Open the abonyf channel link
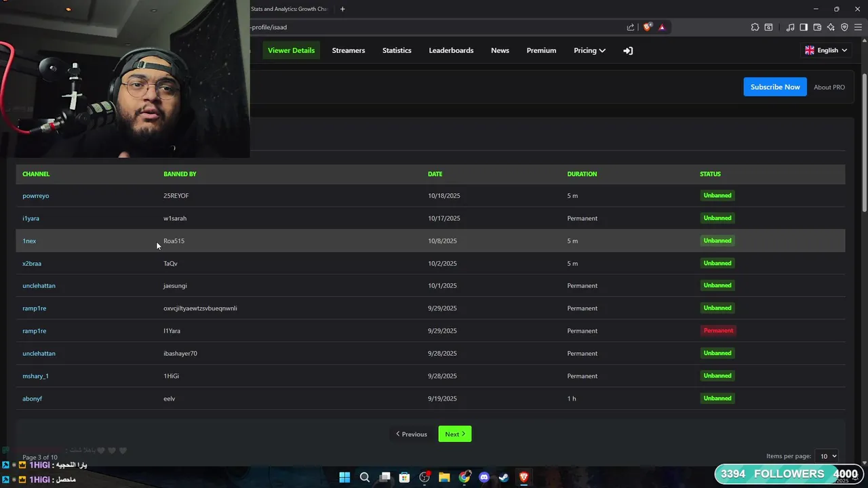This screenshot has width=868, height=488. (x=32, y=399)
